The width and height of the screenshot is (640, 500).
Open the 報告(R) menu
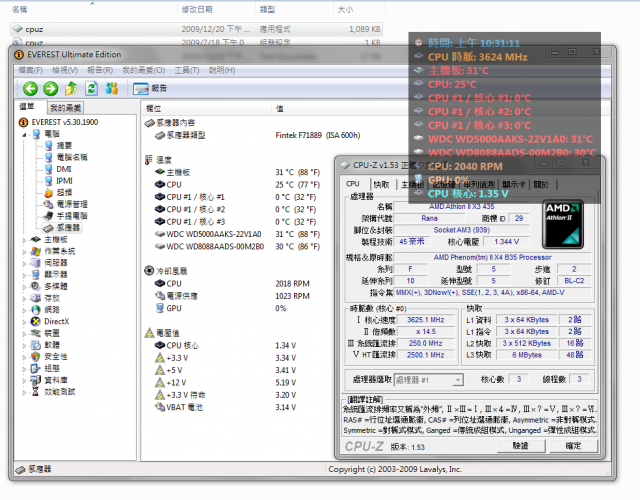tap(100, 70)
